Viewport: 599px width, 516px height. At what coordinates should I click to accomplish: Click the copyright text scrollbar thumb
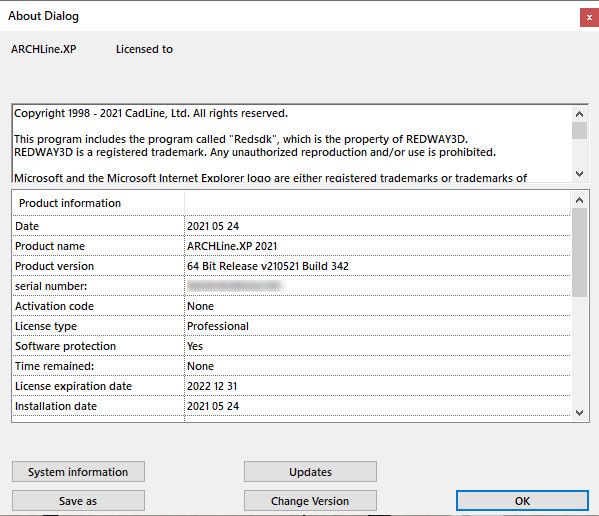coord(579,131)
